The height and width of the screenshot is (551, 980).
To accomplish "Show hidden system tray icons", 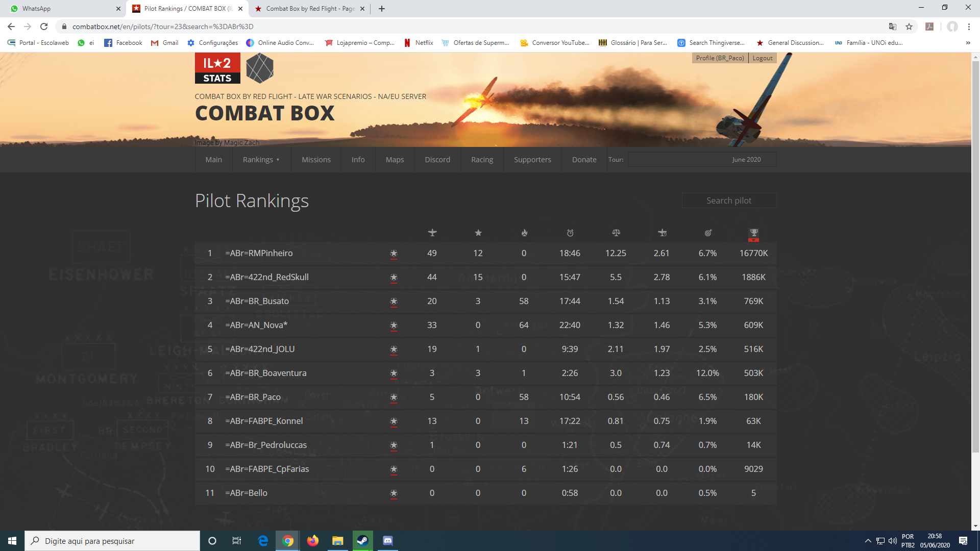I will pyautogui.click(x=868, y=541).
